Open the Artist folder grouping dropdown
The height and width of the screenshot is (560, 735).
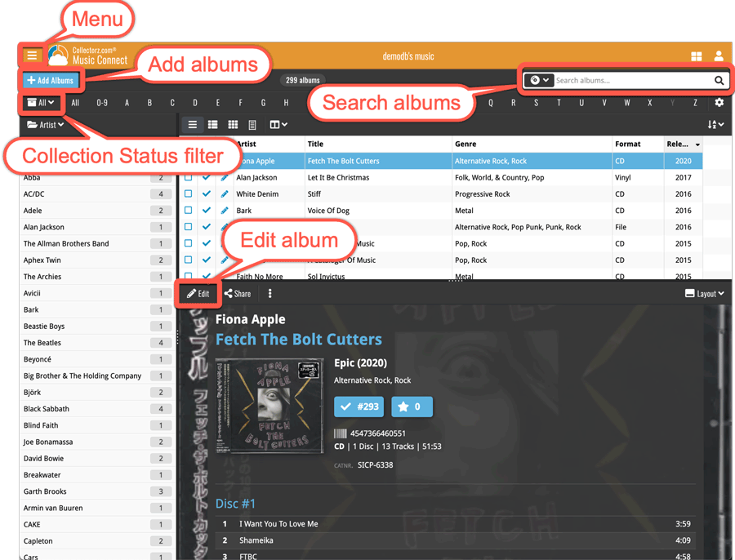(x=46, y=125)
